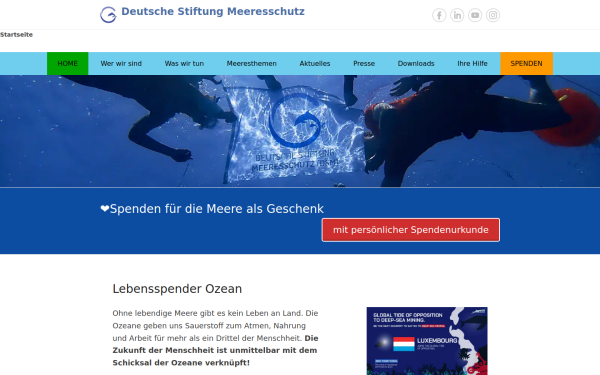Open the Ihre Hilfe menu

[472, 64]
